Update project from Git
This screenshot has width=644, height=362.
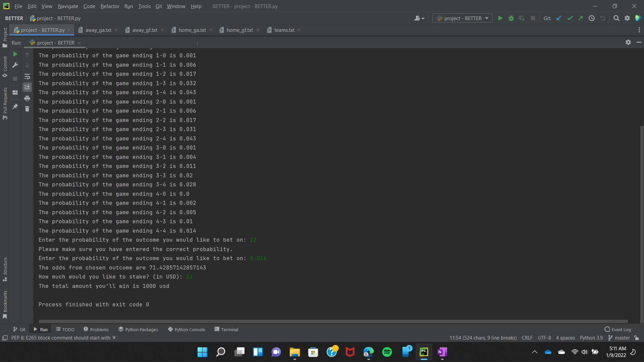click(558, 18)
